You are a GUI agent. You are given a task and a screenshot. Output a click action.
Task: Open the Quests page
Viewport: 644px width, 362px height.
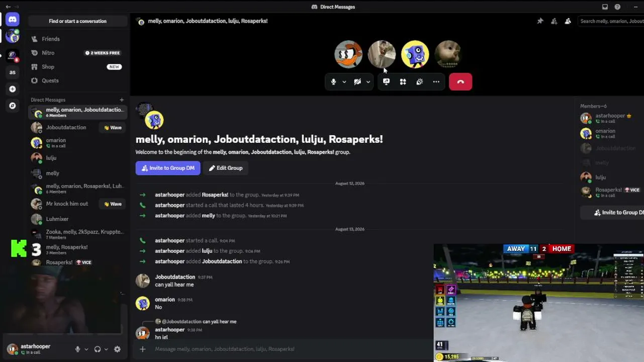[x=77, y=80]
